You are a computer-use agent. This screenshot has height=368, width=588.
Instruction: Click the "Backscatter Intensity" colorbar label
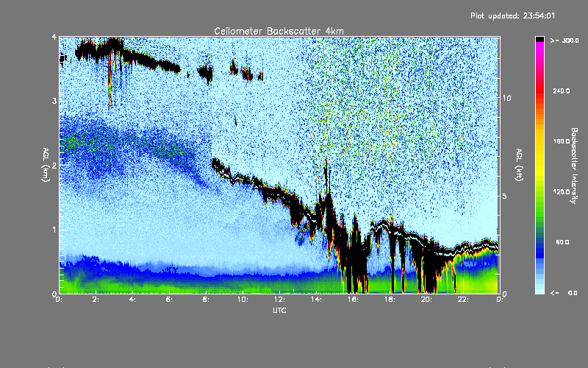tap(573, 166)
